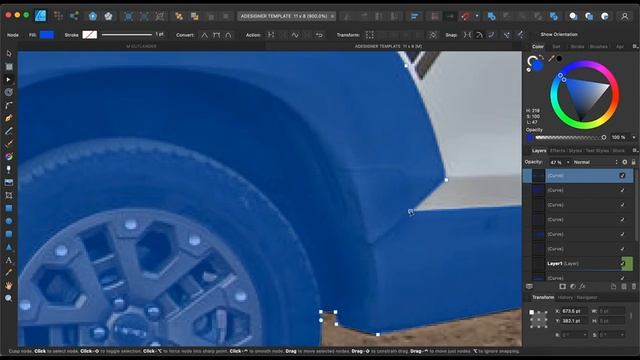
Task: Toggle the snapping magnet icon
Action: coord(466,16)
